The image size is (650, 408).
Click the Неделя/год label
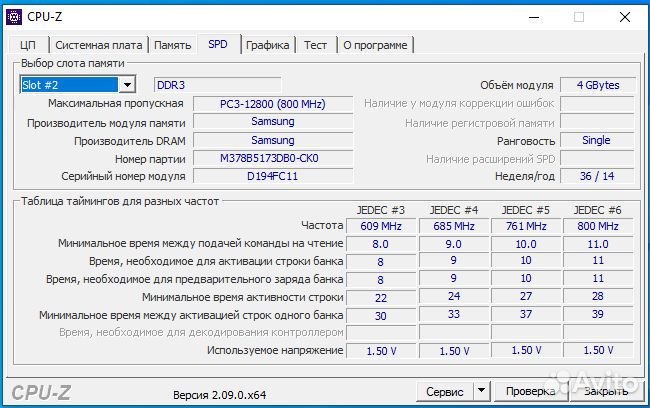(525, 177)
